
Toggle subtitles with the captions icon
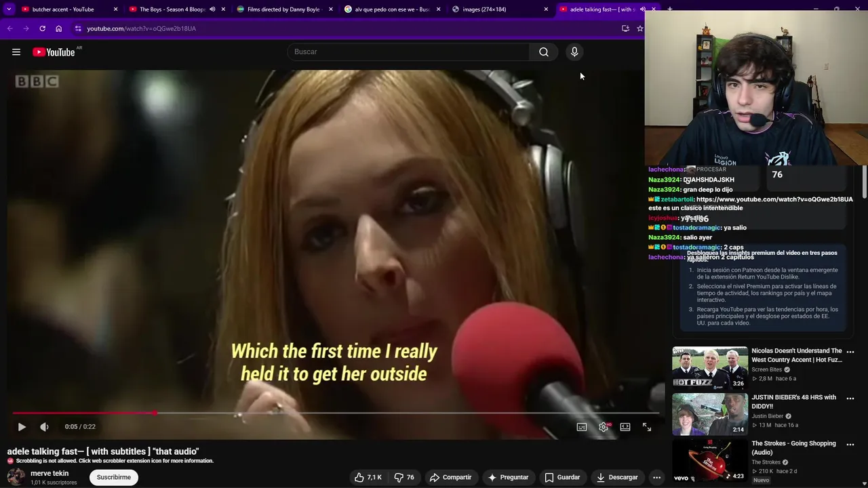(x=582, y=427)
